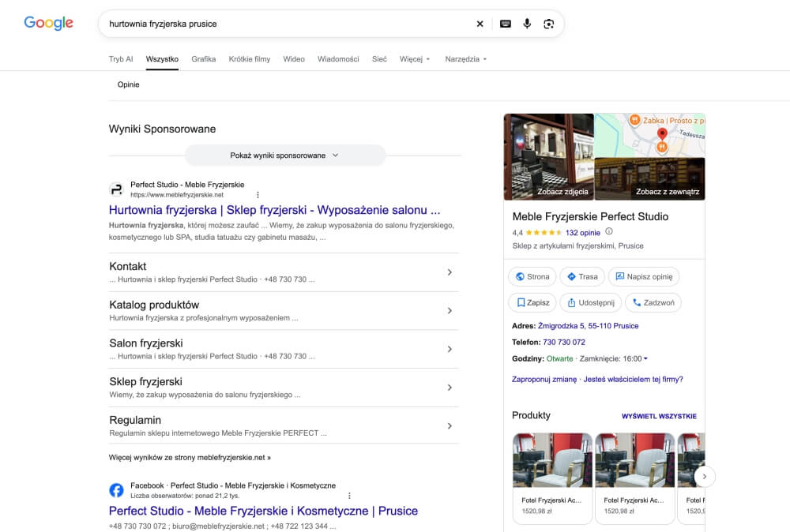790x532 pixels.
Task: Open the Więcej dropdown menu
Action: [415, 59]
